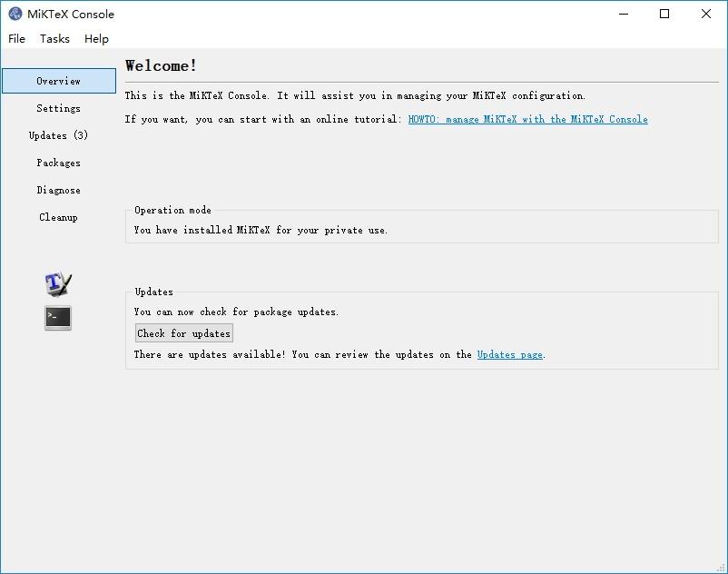Switch to the Cleanup page
728x574 pixels.
59,217
